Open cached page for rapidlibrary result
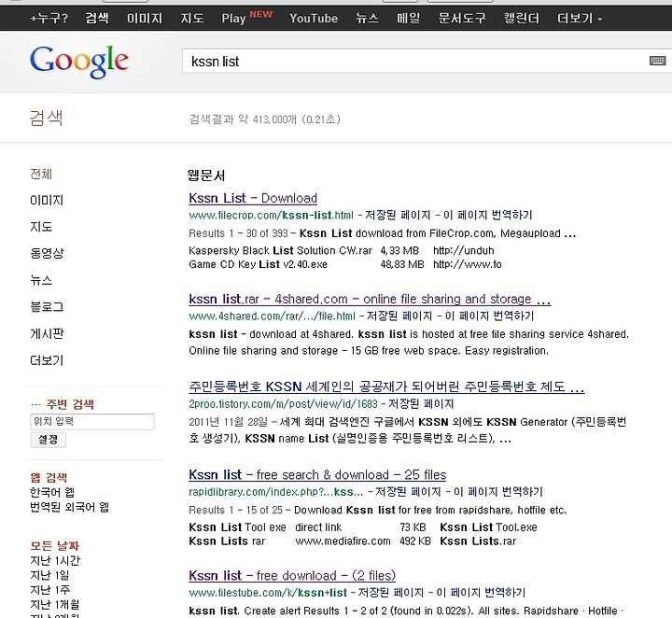The width and height of the screenshot is (672, 618). point(408,492)
